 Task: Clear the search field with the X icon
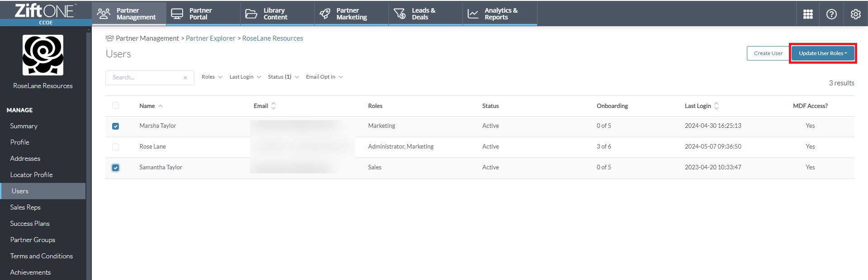coord(185,78)
